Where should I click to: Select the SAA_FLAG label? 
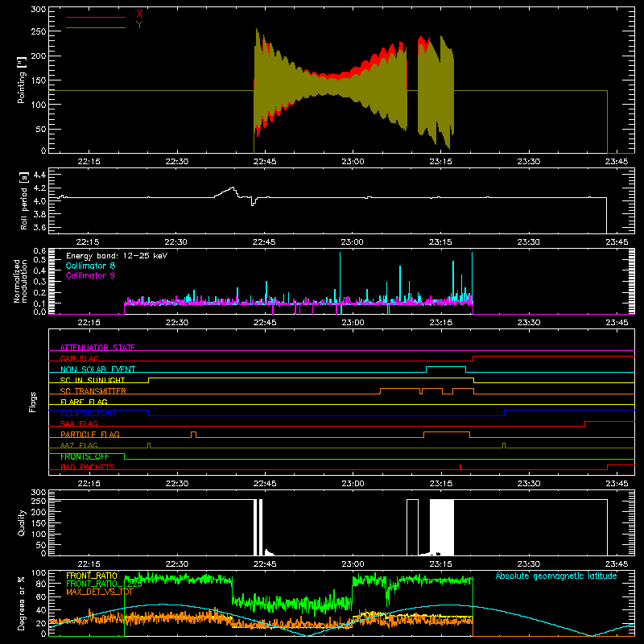pos(79,423)
